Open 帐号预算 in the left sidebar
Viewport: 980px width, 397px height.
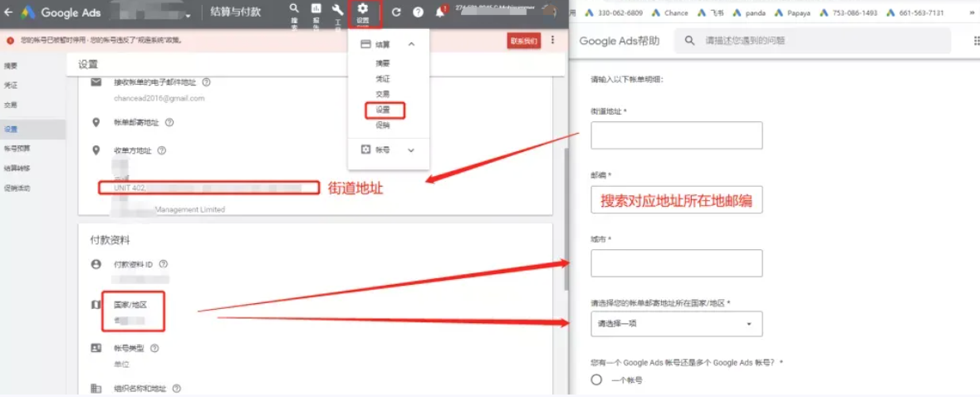[x=17, y=149]
